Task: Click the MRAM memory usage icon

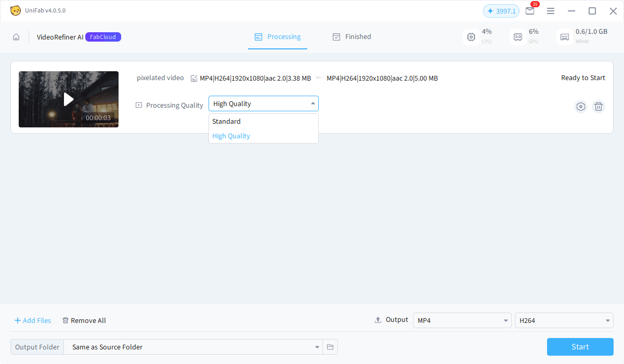Action: tap(565, 37)
